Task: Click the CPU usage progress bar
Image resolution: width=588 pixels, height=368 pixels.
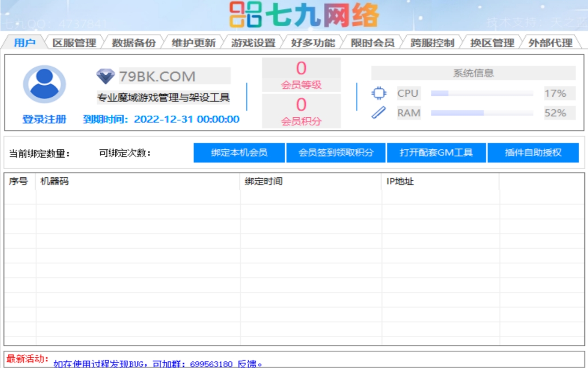Action: [x=482, y=93]
